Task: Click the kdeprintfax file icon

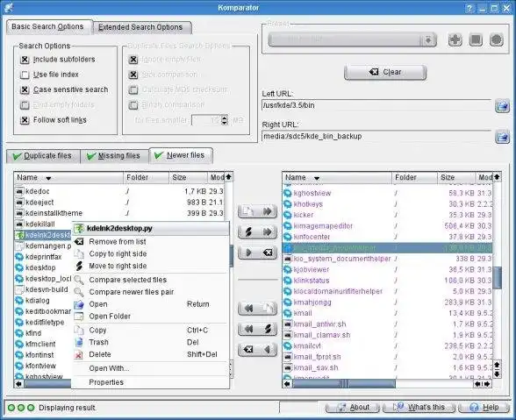Action: click(19, 257)
